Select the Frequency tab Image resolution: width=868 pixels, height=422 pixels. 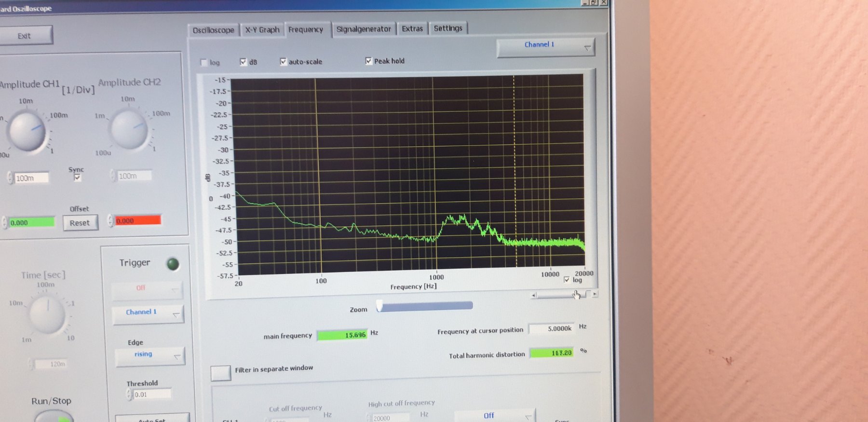(x=306, y=29)
